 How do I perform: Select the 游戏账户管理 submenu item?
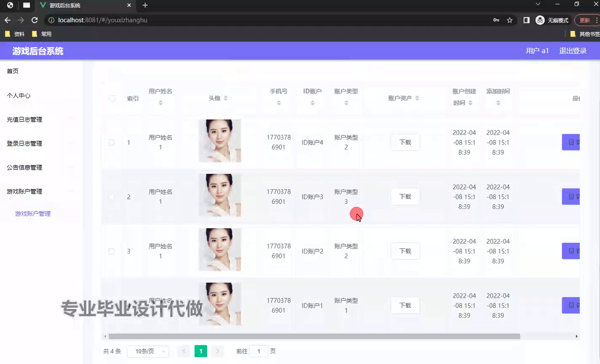33,214
